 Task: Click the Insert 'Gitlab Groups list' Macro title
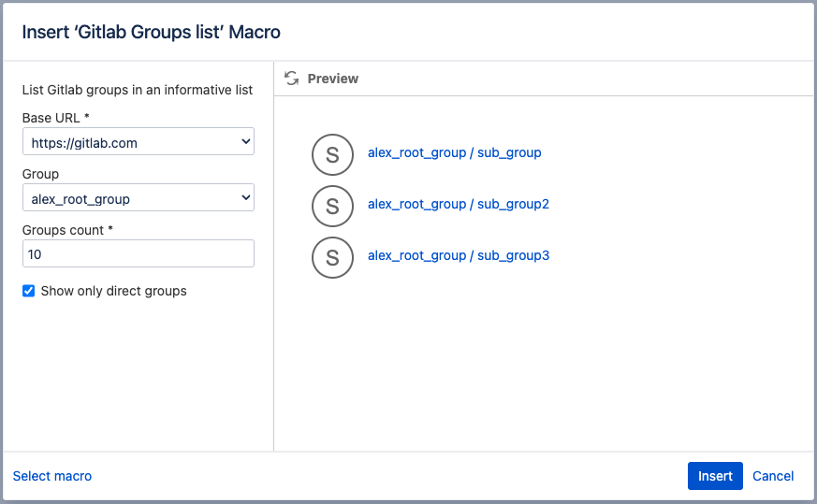pyautogui.click(x=152, y=32)
